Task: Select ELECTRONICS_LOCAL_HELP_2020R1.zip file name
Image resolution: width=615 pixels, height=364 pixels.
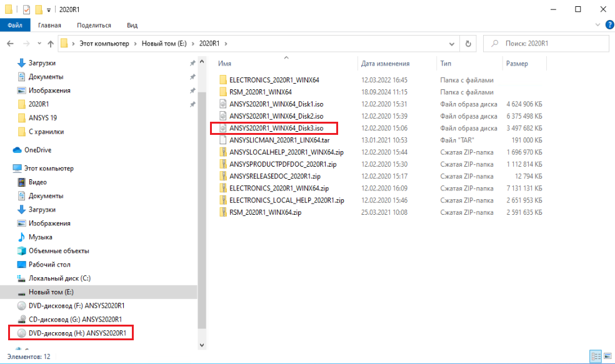Action: [287, 200]
